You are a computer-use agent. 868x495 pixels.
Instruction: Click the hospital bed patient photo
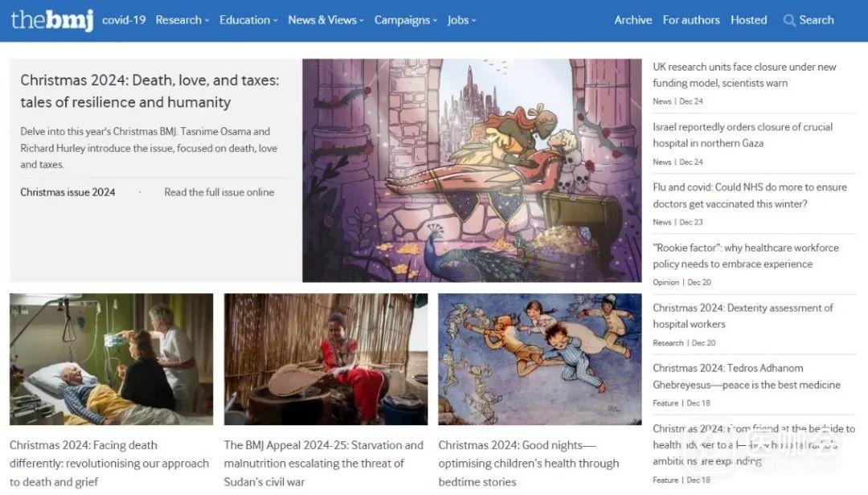[111, 359]
